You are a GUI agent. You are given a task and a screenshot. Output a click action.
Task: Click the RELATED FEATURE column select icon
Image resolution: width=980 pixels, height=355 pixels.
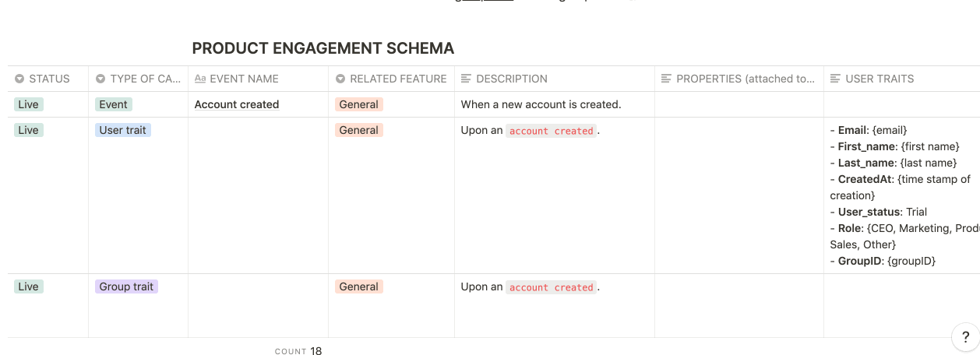[x=340, y=79]
